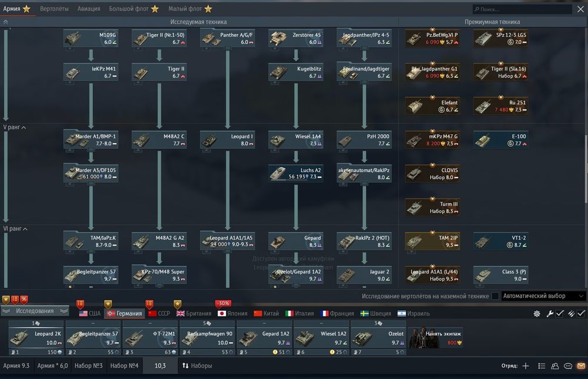Select the Швеция nation tab

tap(376, 313)
